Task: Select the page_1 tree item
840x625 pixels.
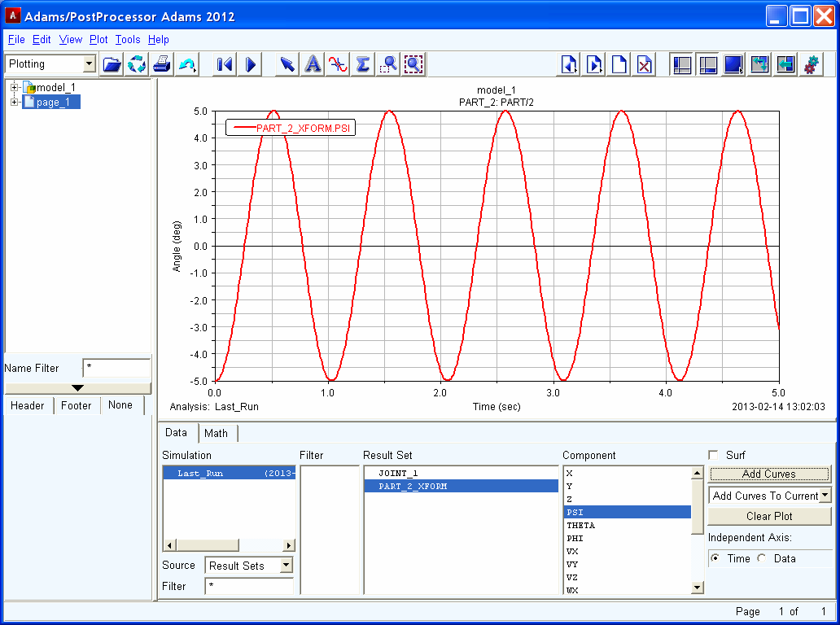Action: point(52,102)
